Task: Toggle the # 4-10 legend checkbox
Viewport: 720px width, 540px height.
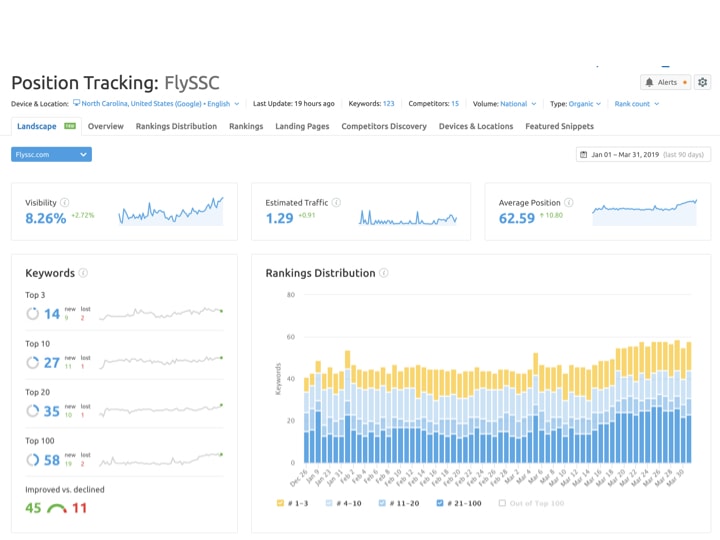Action: click(x=329, y=503)
